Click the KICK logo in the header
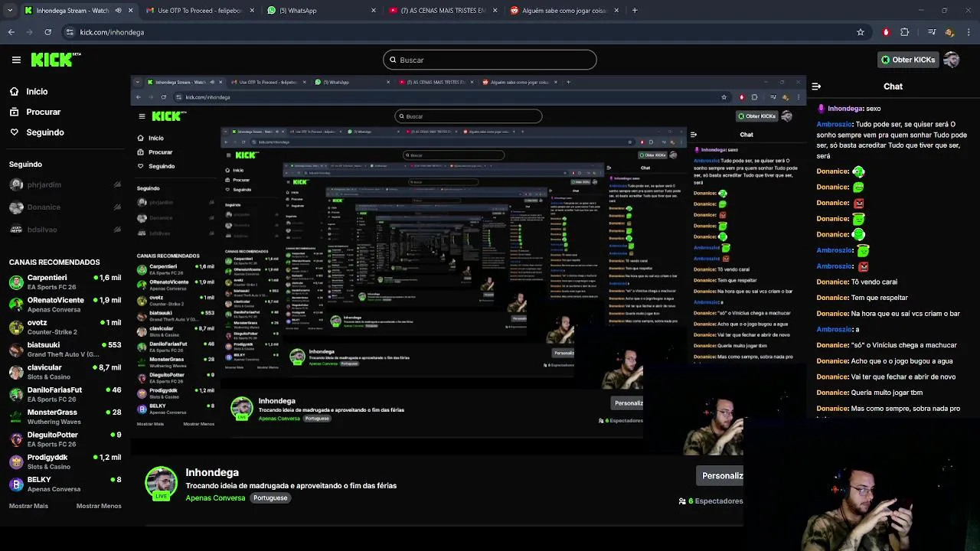Image resolution: width=980 pixels, height=551 pixels. click(x=56, y=59)
